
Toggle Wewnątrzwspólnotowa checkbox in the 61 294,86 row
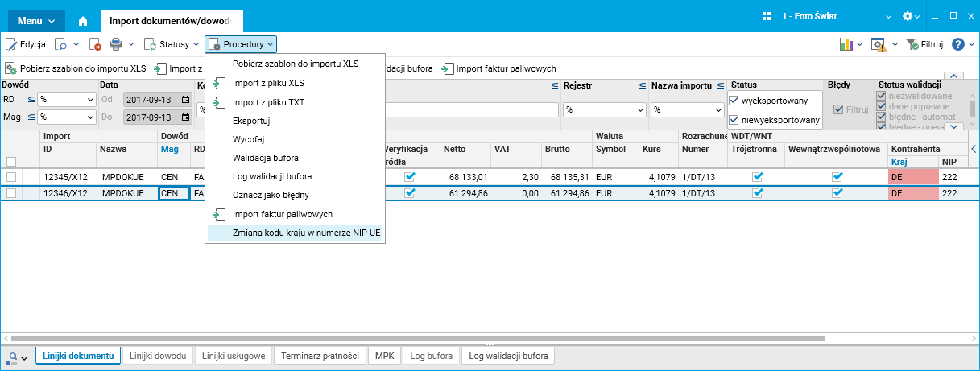837,193
